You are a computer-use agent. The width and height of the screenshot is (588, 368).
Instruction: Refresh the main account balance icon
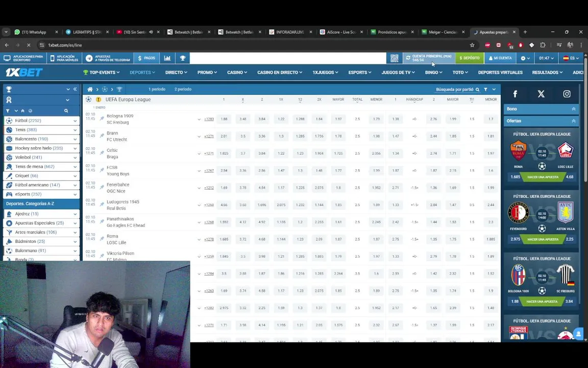408,58
